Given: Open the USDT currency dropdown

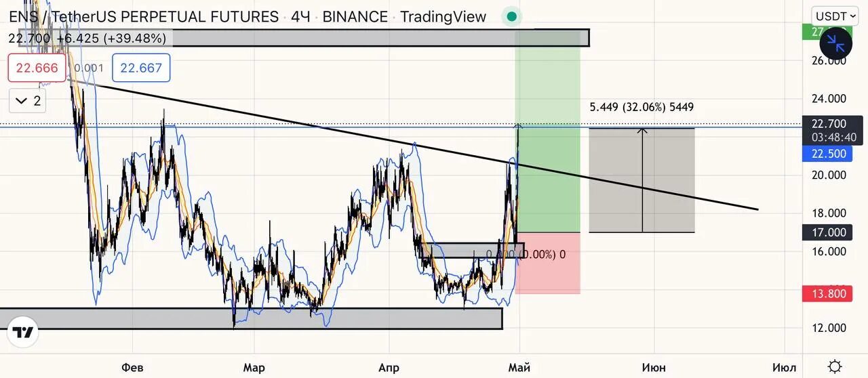Looking at the screenshot, I should click(x=835, y=16).
